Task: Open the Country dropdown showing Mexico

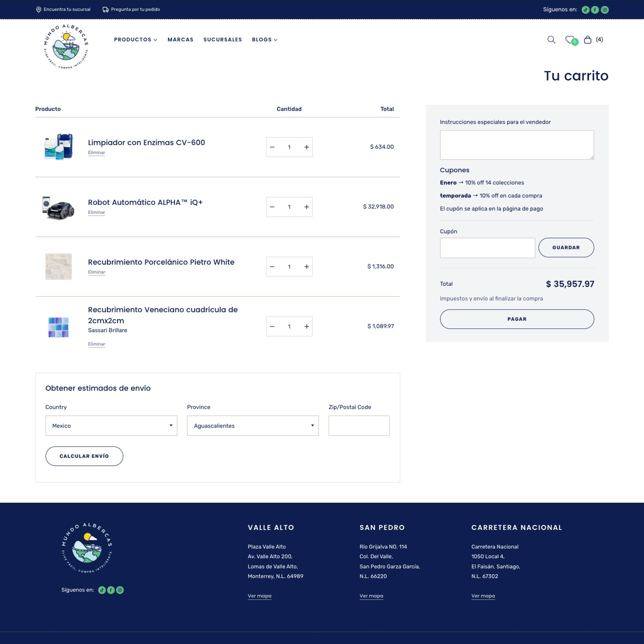Action: tap(111, 426)
